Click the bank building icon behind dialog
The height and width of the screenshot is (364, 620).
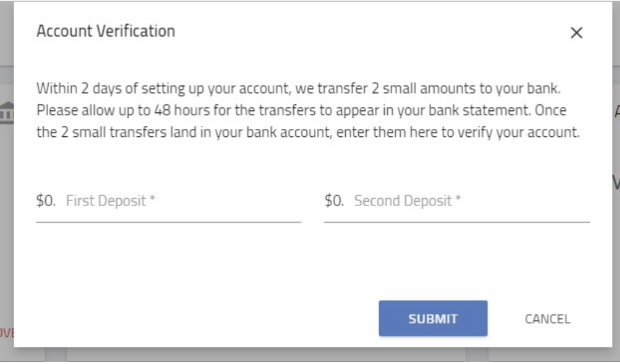click(x=7, y=113)
